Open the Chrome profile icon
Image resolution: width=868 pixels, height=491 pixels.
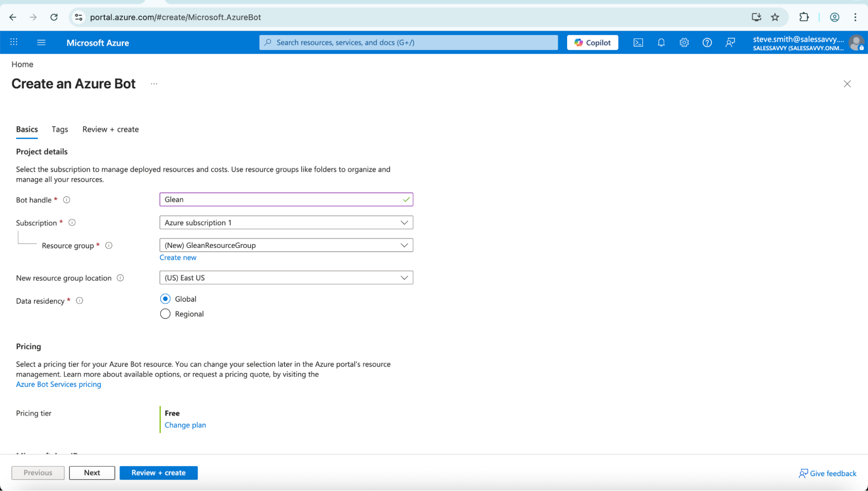pyautogui.click(x=835, y=17)
